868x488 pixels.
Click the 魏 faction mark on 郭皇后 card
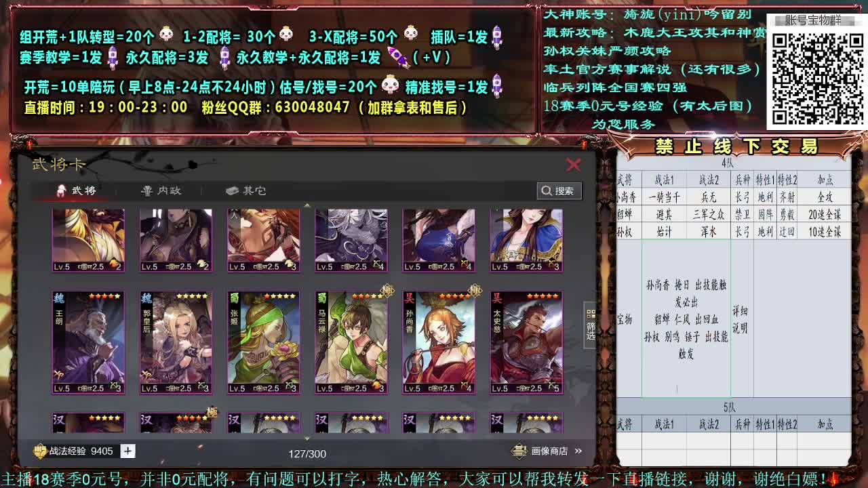(146, 298)
